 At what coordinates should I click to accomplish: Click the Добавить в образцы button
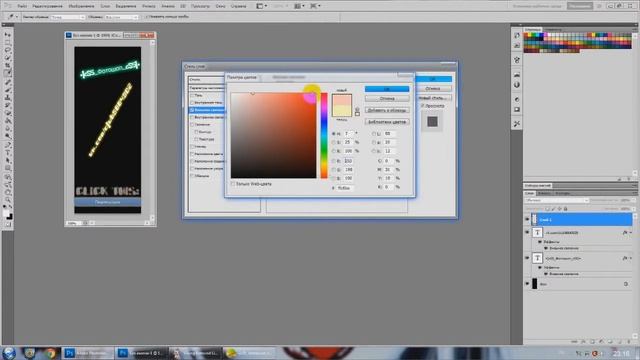(387, 110)
